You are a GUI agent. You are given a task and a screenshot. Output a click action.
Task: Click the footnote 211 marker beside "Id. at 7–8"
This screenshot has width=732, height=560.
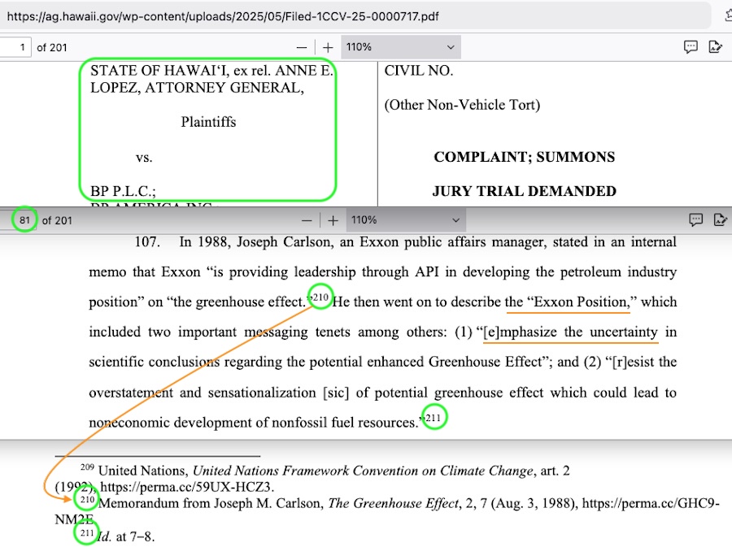[x=87, y=533]
